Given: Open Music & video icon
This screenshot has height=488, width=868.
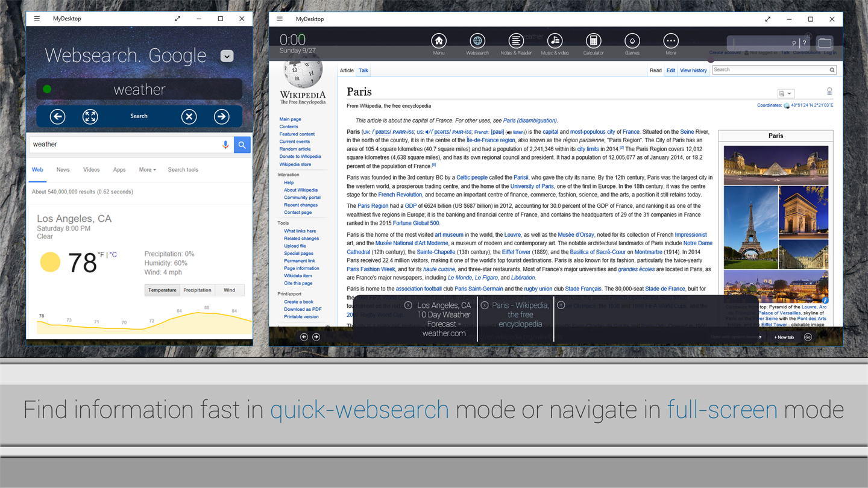Looking at the screenshot, I should (x=555, y=41).
